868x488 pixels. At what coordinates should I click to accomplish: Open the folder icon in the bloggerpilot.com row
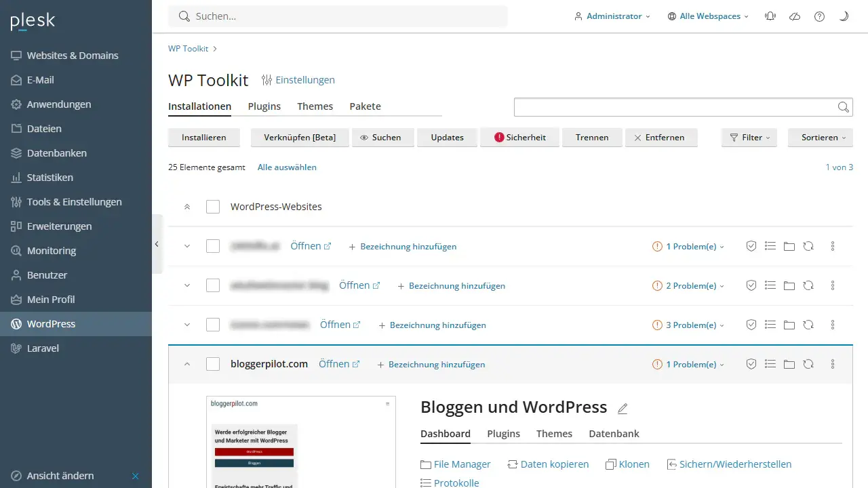[x=789, y=365]
